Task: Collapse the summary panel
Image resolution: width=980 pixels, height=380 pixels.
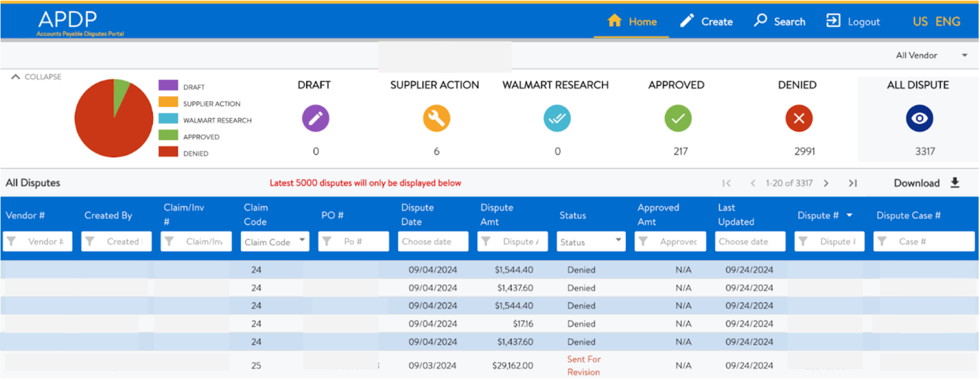Action: pos(37,77)
